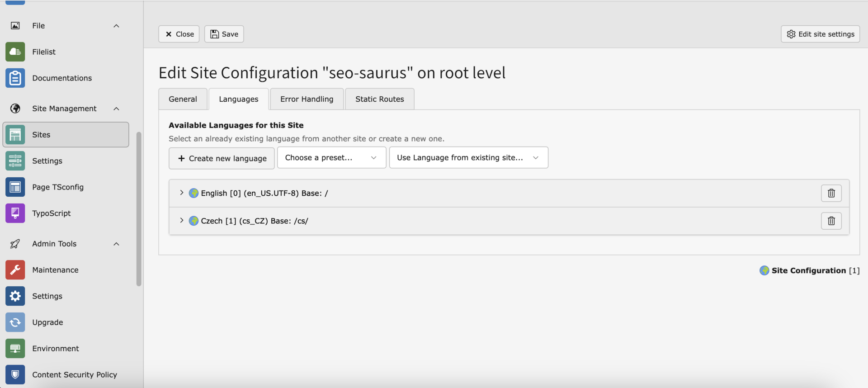Open the TypoScript module icon
This screenshot has height=388, width=868.
point(15,213)
